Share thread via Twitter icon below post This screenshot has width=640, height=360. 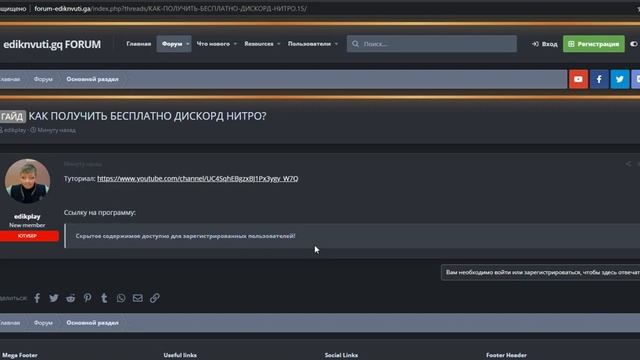click(x=53, y=298)
